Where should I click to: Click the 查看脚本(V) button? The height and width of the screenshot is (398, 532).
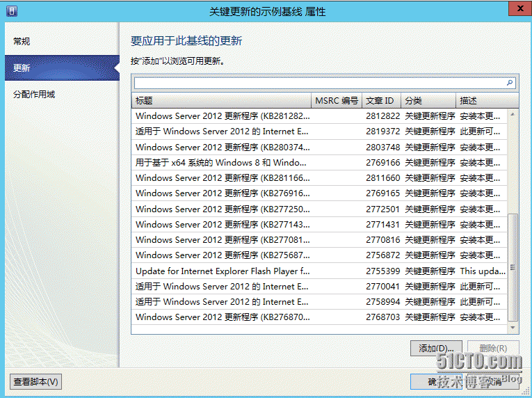tap(36, 382)
